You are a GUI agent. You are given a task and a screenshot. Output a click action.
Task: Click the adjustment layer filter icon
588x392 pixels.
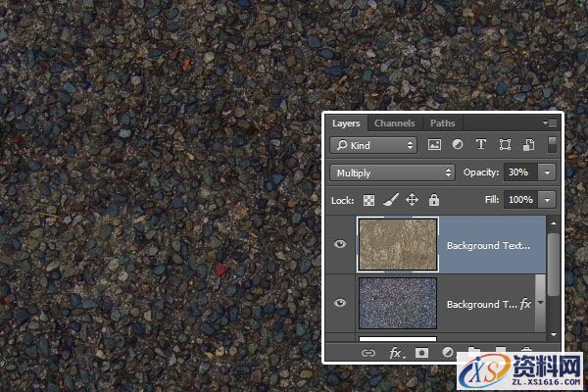(x=458, y=145)
